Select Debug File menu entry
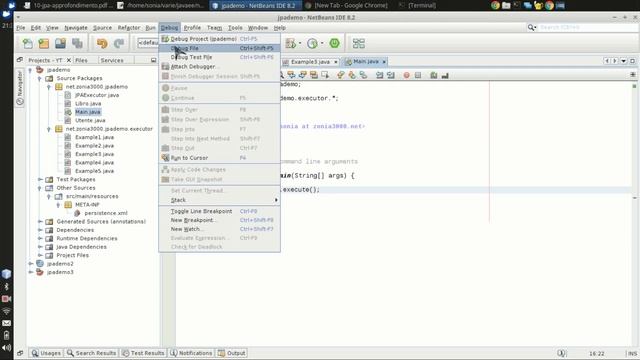 (x=219, y=48)
